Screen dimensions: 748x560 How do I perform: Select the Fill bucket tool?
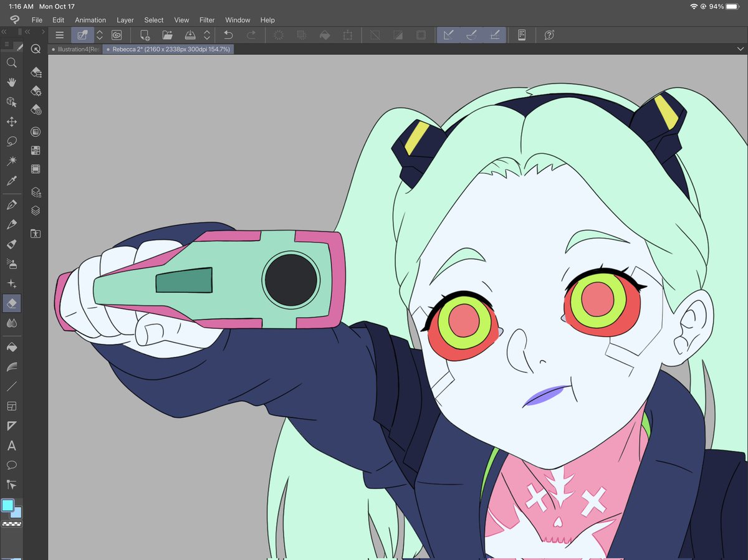[11, 346]
